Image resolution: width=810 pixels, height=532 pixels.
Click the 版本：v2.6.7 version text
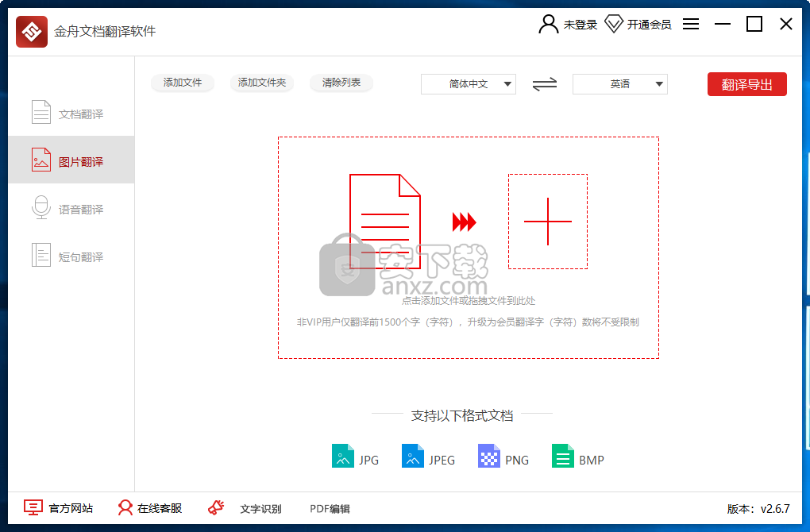(x=758, y=509)
